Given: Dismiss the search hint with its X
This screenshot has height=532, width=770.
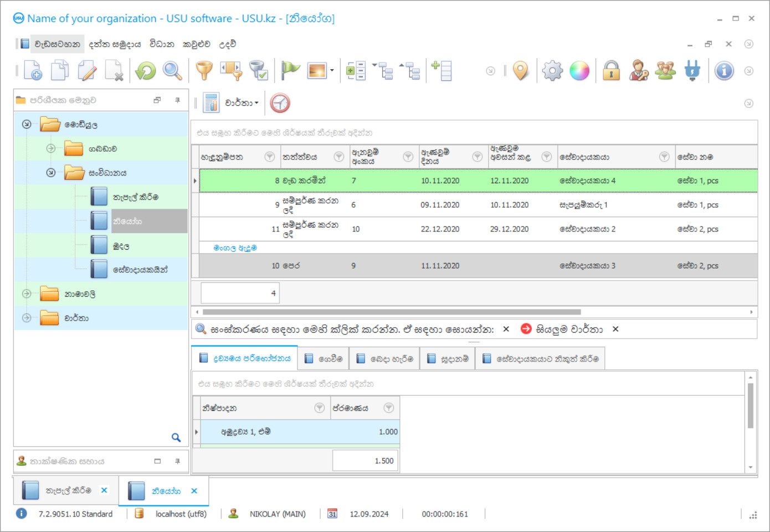Looking at the screenshot, I should (506, 329).
